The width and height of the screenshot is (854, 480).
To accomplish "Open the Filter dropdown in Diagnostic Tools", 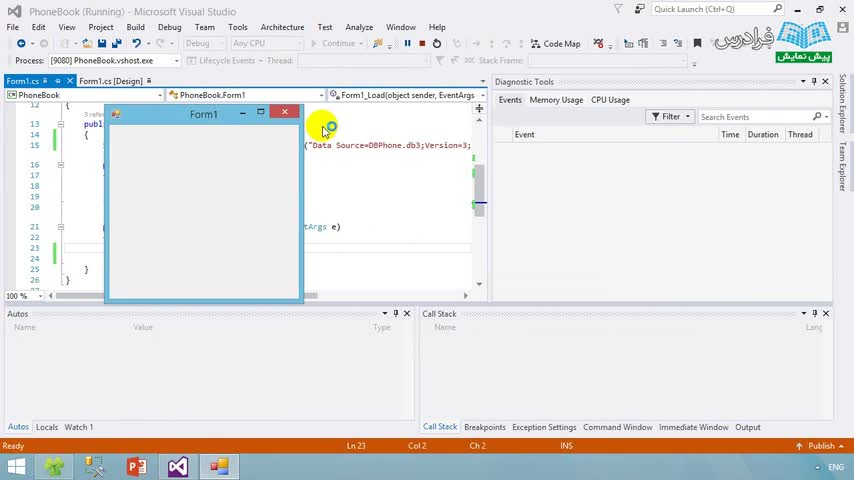I will click(x=670, y=117).
